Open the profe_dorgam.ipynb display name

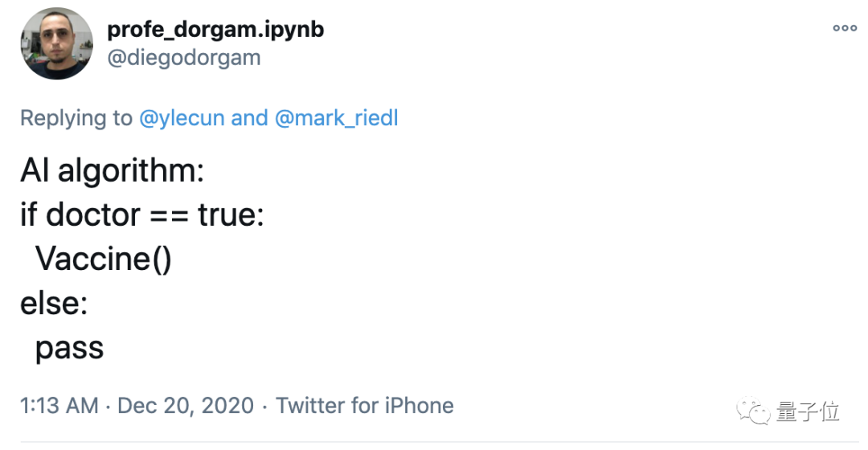click(215, 29)
